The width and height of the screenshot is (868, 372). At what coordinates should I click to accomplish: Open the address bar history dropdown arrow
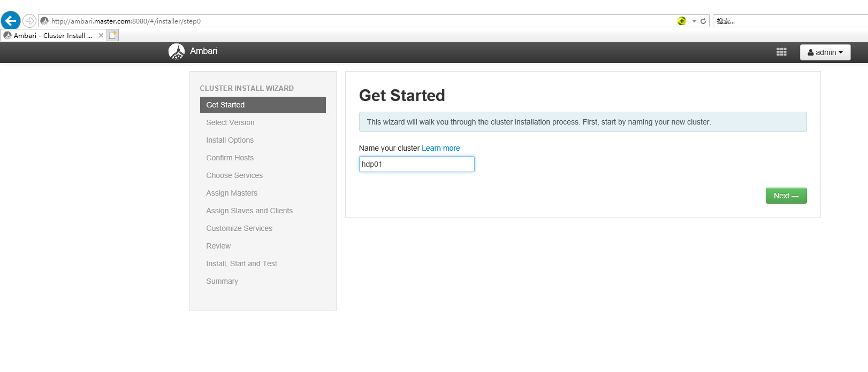(x=694, y=21)
